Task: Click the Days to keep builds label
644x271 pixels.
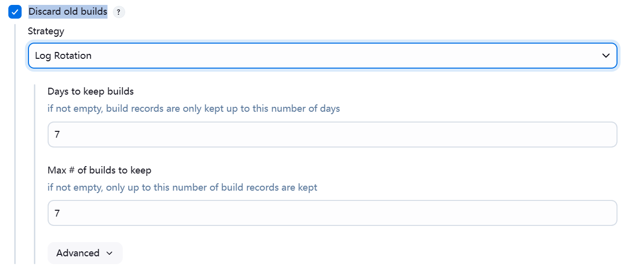Action: pyautogui.click(x=90, y=91)
